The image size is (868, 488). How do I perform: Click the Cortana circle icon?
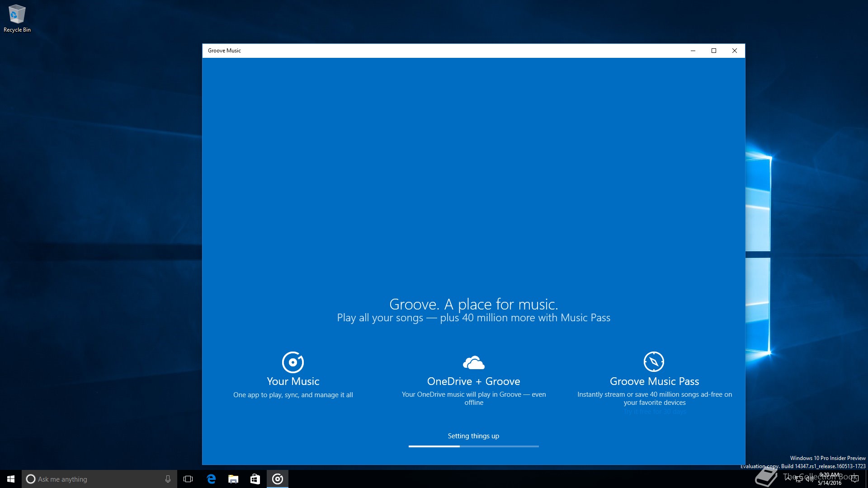tap(31, 479)
